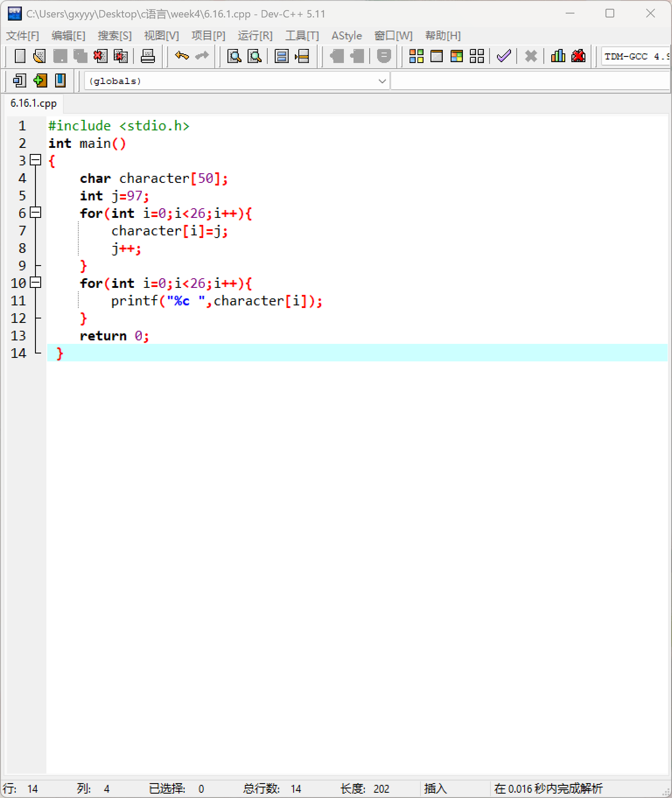Collapse the second for loop at line 10
This screenshot has width=672, height=798.
tap(35, 283)
